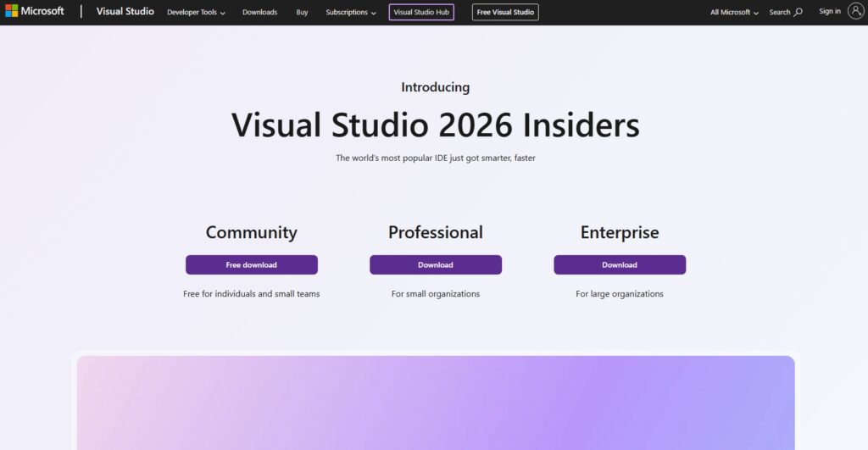
Task: Click the user avatar icon
Action: pyautogui.click(x=854, y=11)
